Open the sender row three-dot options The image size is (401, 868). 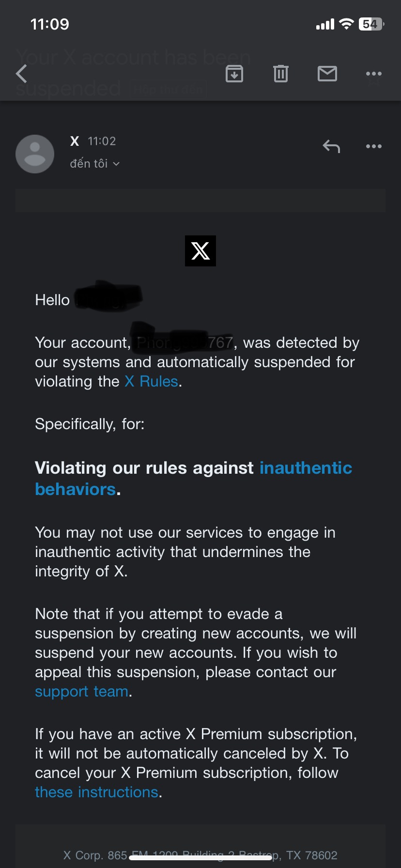(x=373, y=146)
